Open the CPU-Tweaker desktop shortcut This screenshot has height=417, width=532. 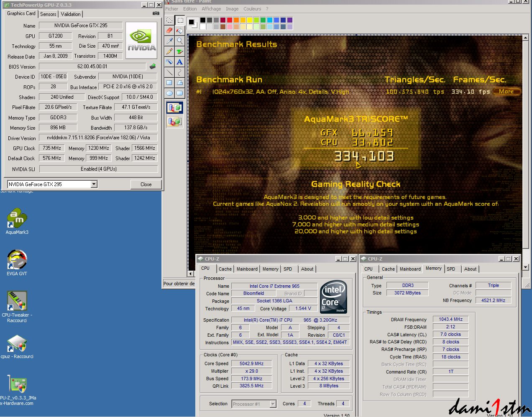coord(17,307)
